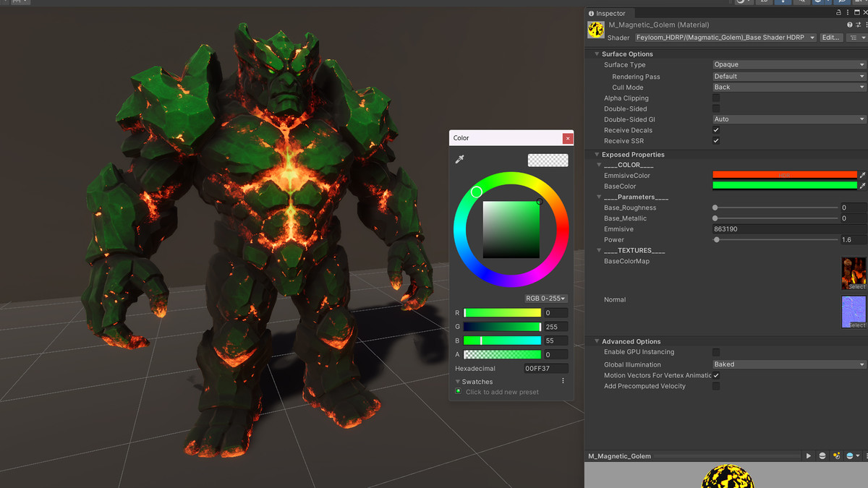
Task: Open the material presets icon beside help
Action: click(858, 24)
